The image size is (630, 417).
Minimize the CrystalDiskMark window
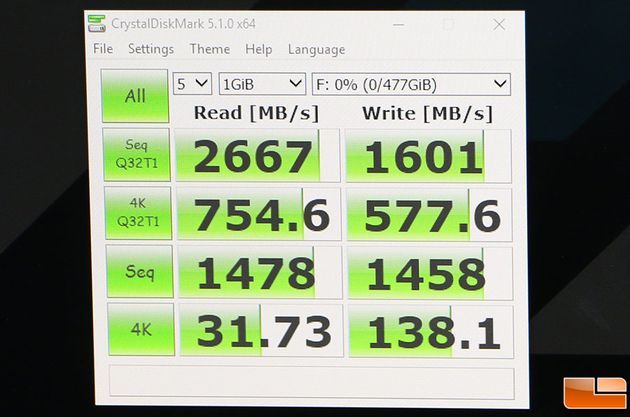pos(398,25)
